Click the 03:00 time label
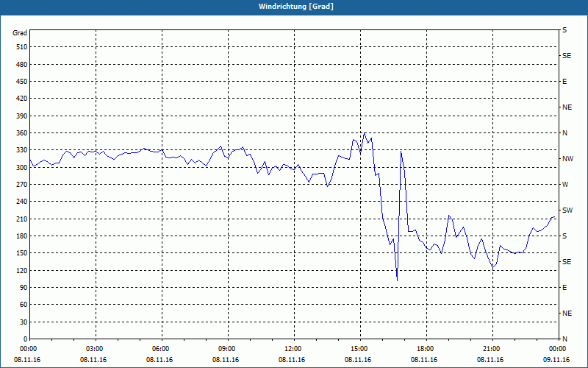The height and width of the screenshot is (368, 588). tap(95, 349)
